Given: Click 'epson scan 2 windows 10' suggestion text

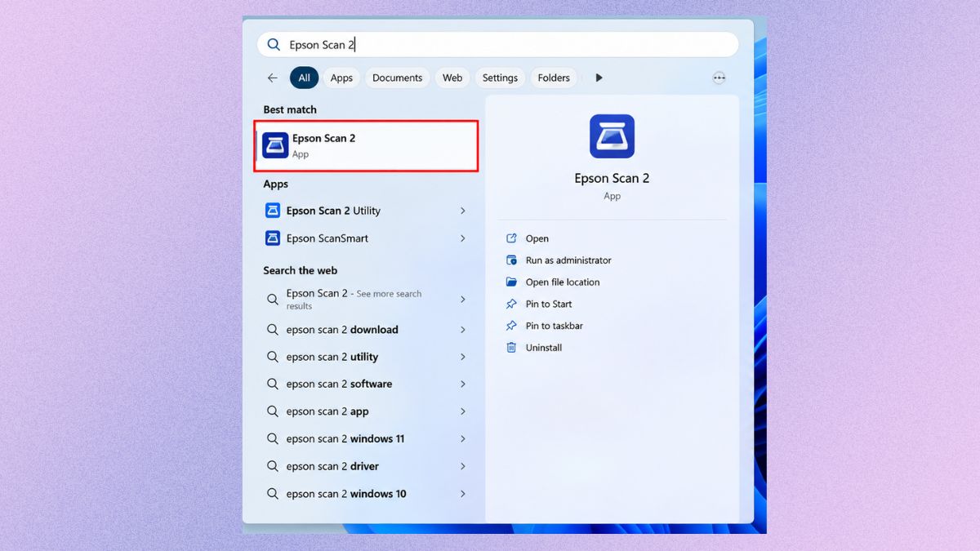Looking at the screenshot, I should [346, 494].
